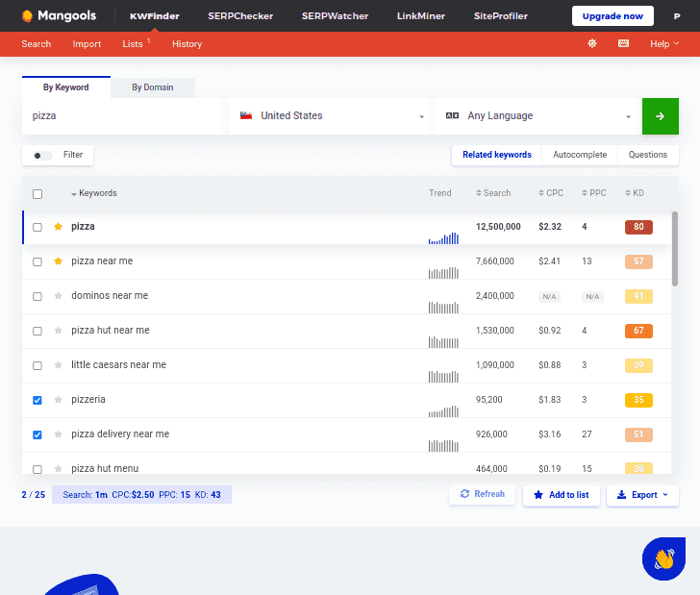Open the Export dropdown

tap(642, 495)
